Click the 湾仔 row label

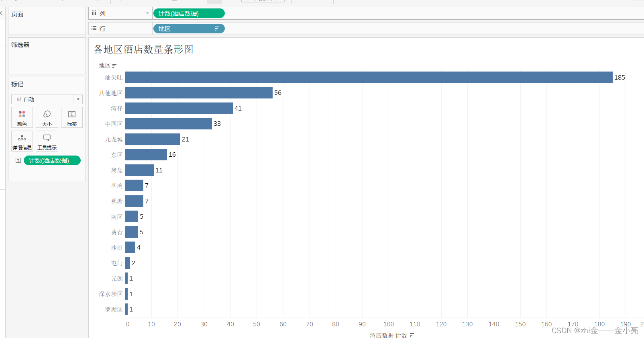(117, 108)
